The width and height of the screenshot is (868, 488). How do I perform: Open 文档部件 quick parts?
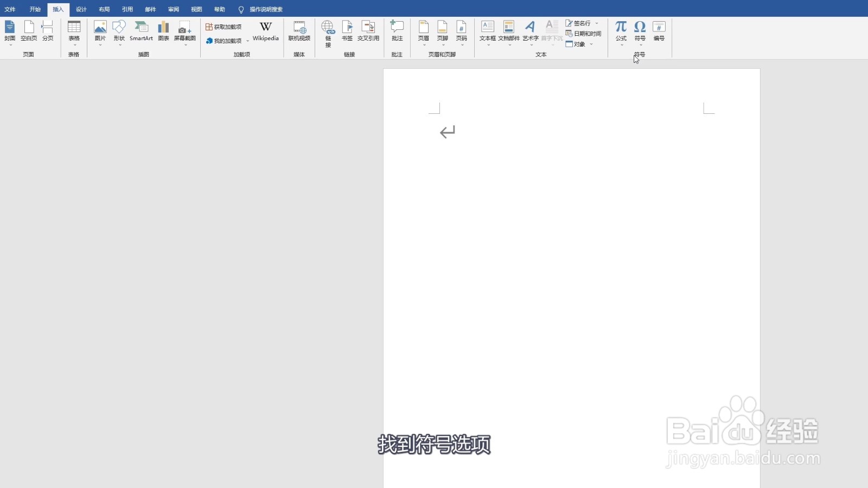pyautogui.click(x=509, y=33)
